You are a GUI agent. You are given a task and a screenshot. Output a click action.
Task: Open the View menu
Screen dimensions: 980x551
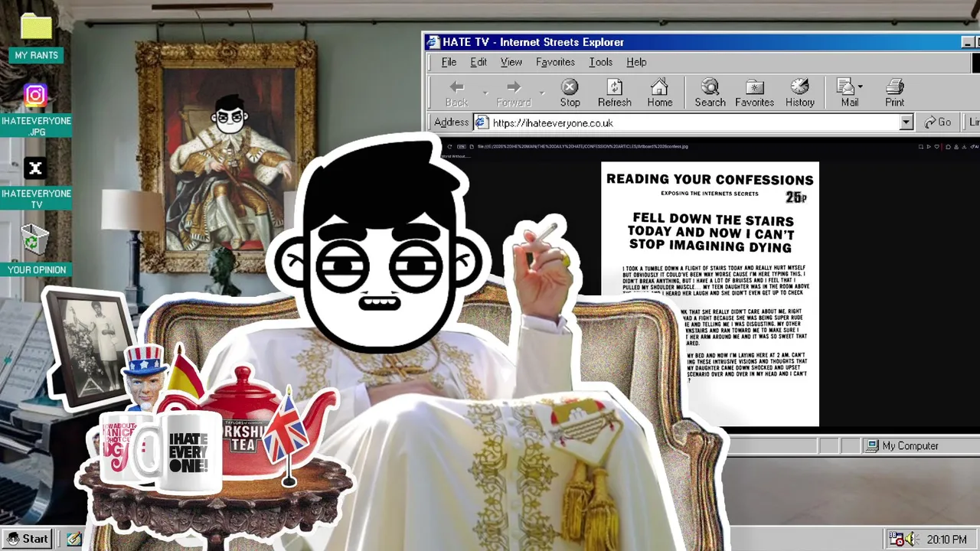[x=511, y=62]
